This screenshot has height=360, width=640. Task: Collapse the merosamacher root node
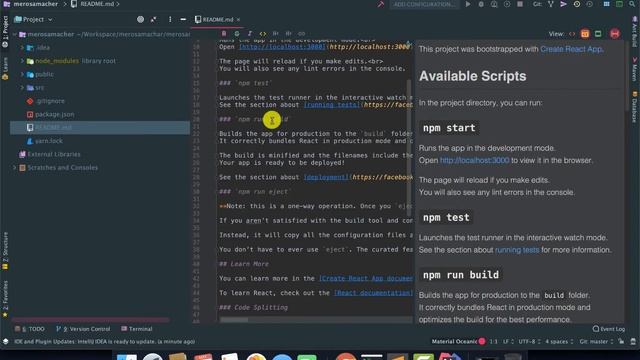click(x=15, y=35)
